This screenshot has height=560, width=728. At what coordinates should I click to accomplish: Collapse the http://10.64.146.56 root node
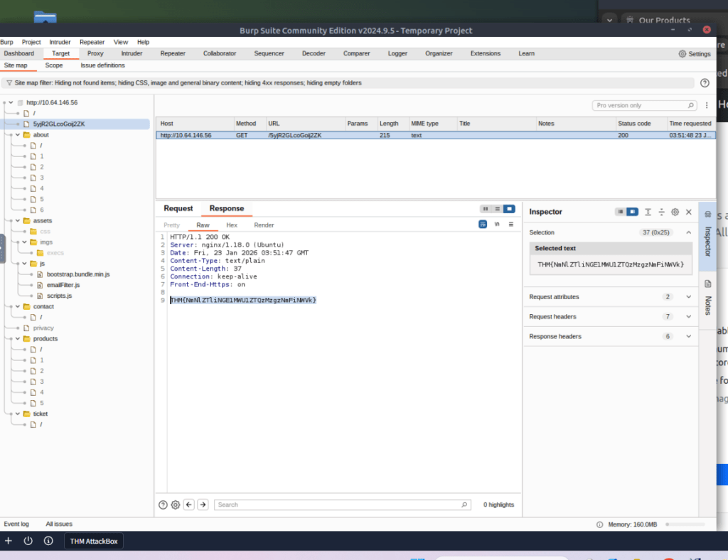(11, 102)
